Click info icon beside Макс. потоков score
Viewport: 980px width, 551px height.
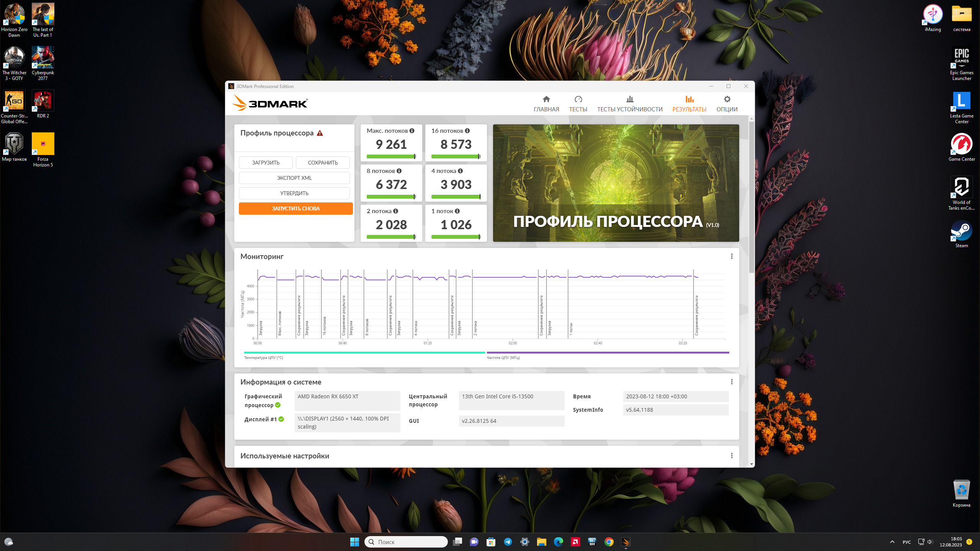tap(412, 131)
